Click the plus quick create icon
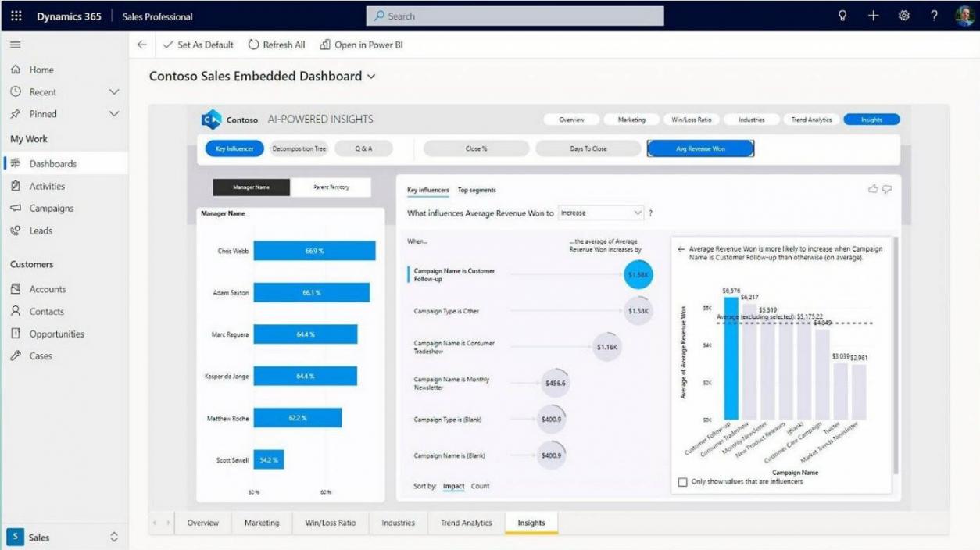 (x=874, y=16)
